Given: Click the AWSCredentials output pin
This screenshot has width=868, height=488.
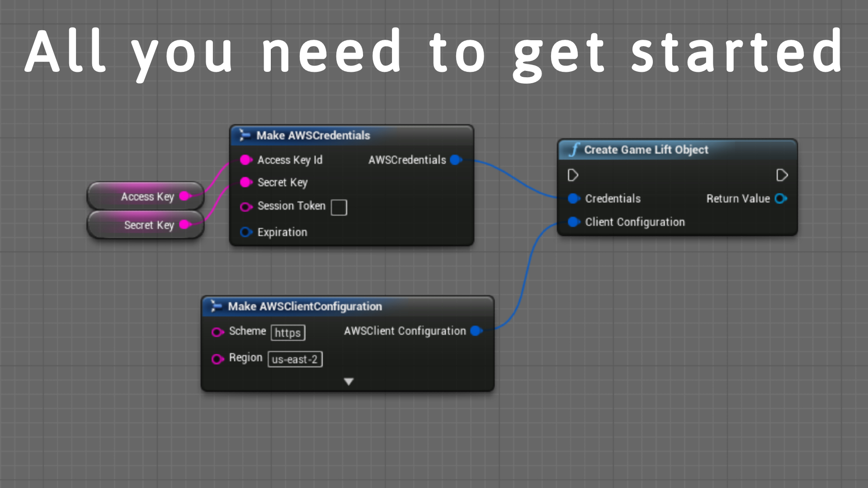Looking at the screenshot, I should point(456,160).
